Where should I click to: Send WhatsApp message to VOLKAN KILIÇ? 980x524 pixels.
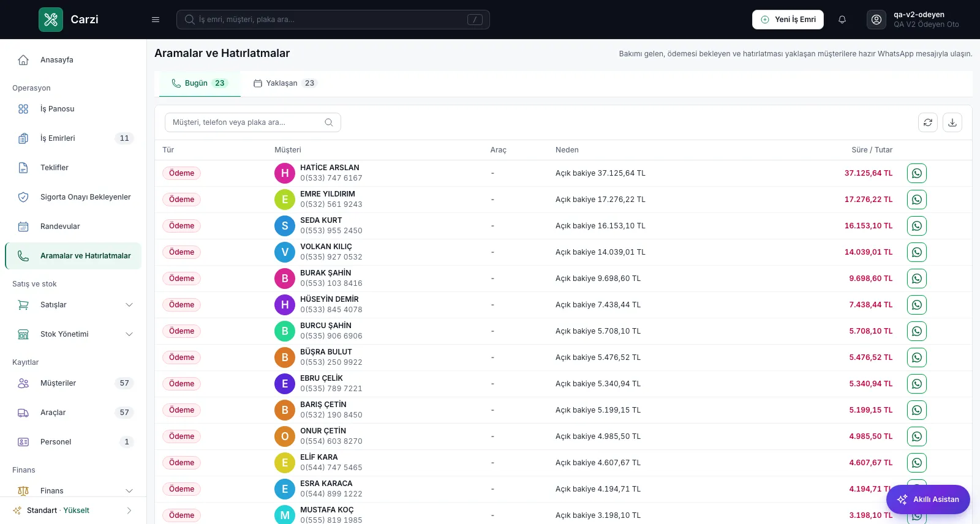[917, 252]
